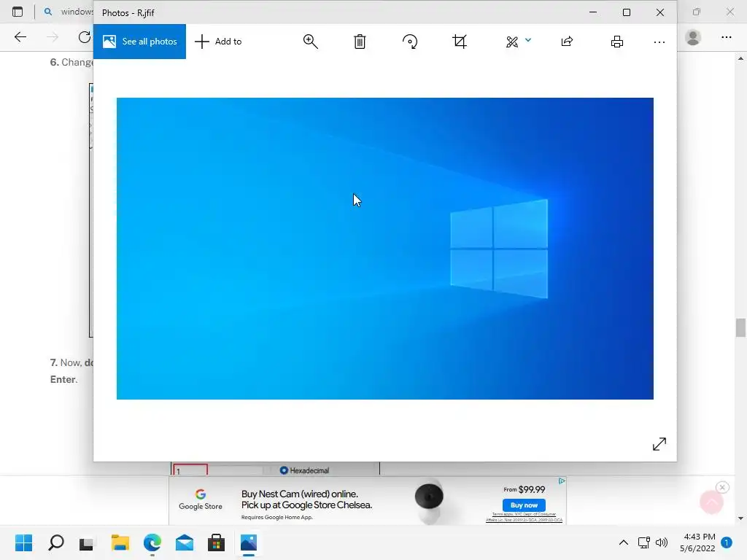
Task: Expand the Edit and Create dropdown arrow
Action: [x=528, y=40]
